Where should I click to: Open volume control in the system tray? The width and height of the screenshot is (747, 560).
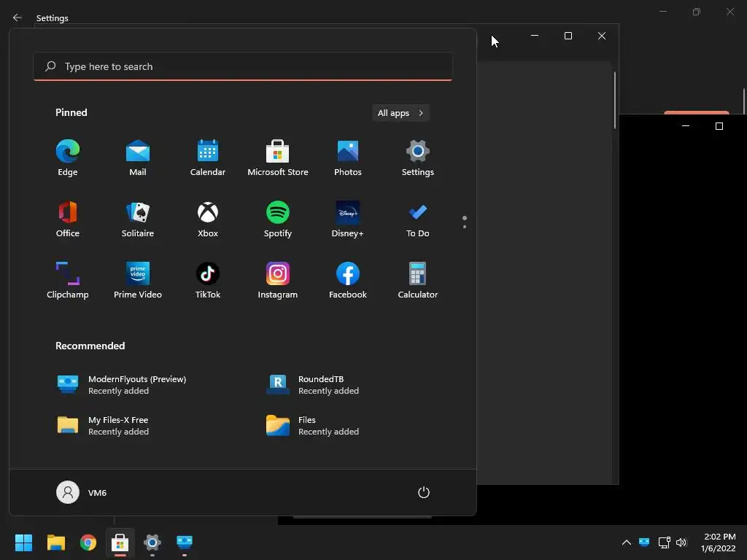pyautogui.click(x=681, y=542)
